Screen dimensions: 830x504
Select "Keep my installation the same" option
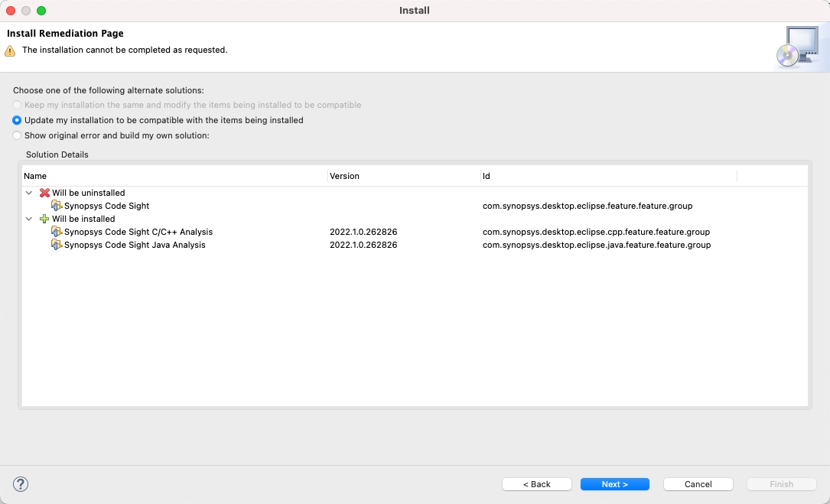pyautogui.click(x=17, y=105)
